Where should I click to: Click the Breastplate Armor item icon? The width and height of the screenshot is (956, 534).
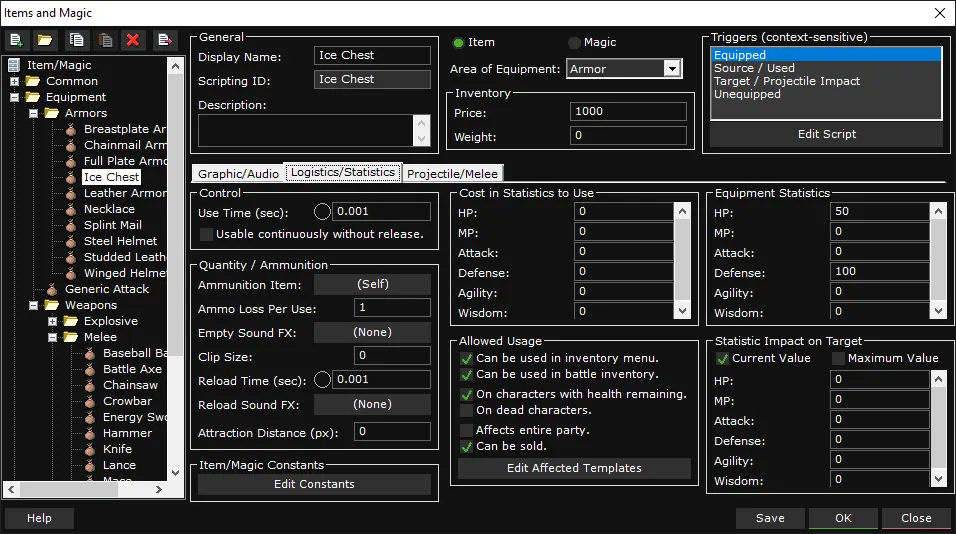coord(71,129)
